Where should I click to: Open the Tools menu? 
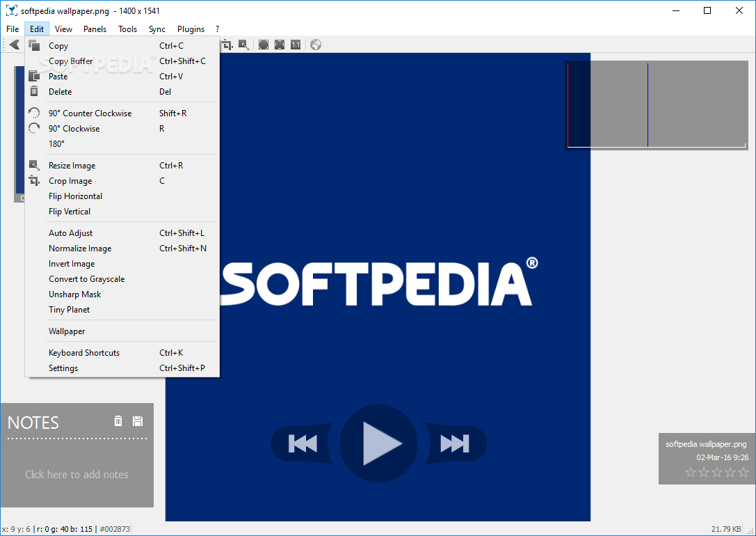tap(128, 29)
